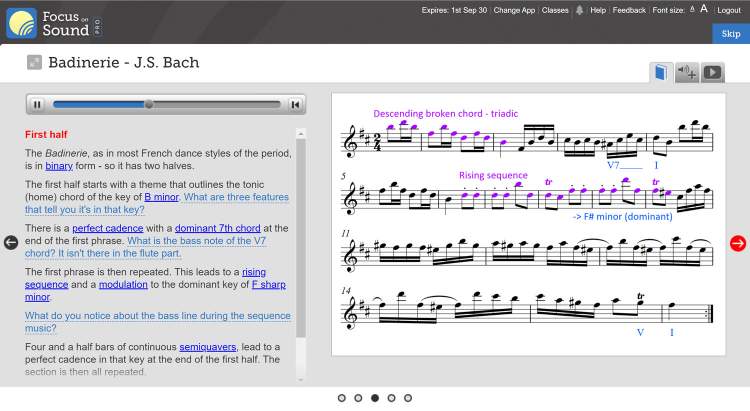Screen dimensions: 750x411
Task: Open the Feedback menu item
Action: pyautogui.click(x=629, y=10)
